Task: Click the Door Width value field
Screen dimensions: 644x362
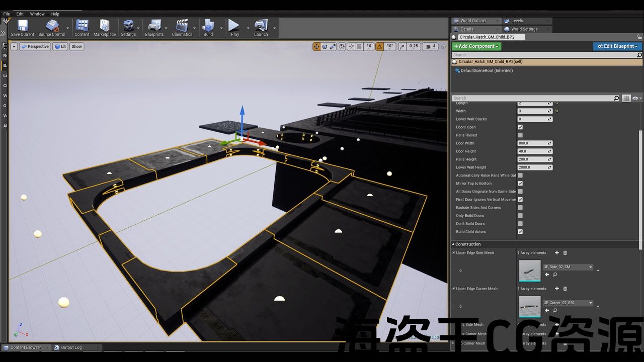Action: point(533,143)
